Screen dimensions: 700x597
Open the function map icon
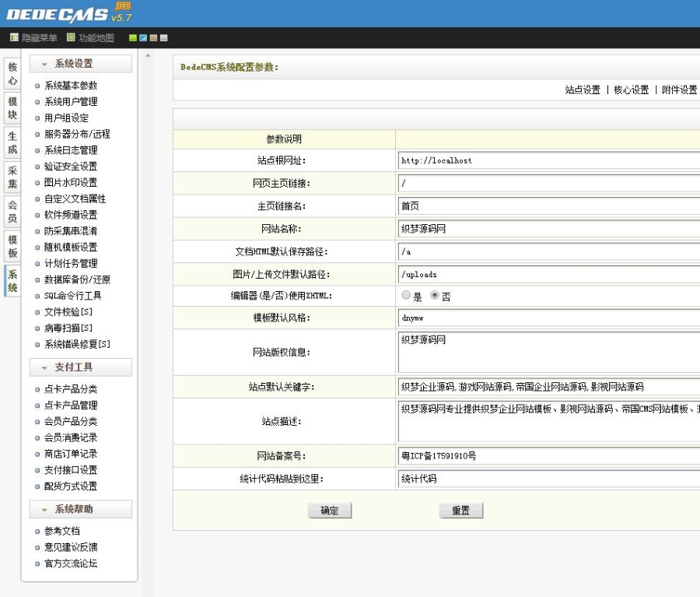71,37
